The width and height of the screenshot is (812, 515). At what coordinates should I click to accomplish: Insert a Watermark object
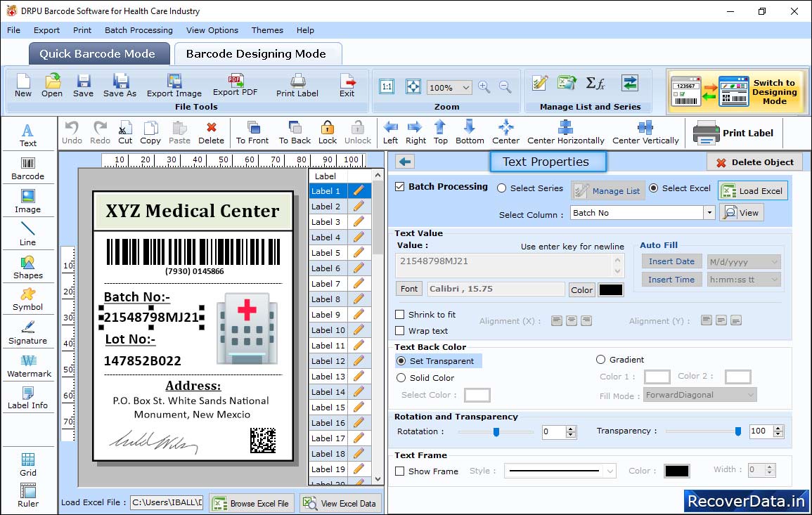click(29, 365)
